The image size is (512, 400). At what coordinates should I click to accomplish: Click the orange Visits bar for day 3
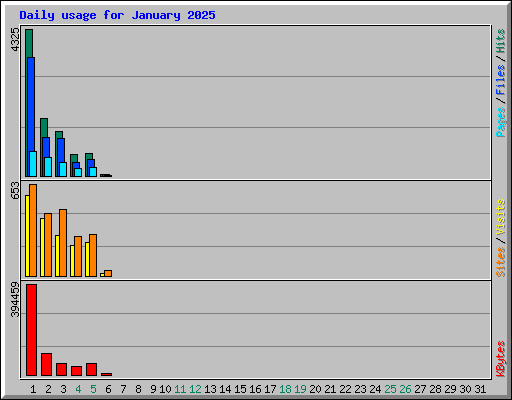click(x=63, y=243)
